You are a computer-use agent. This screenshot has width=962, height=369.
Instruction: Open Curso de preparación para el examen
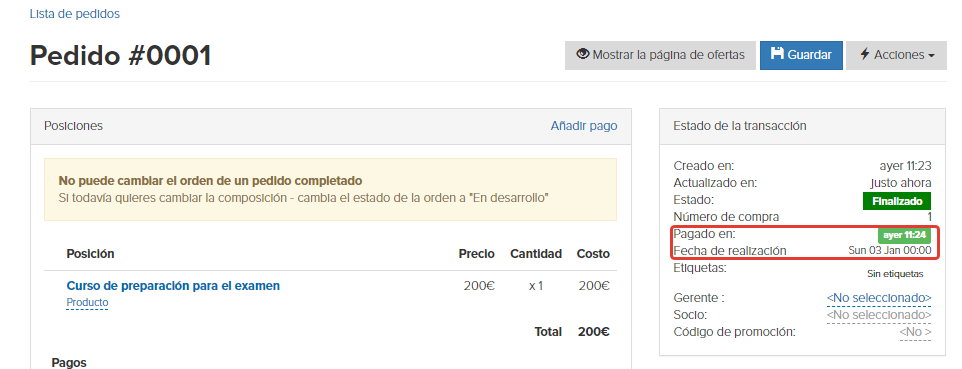tap(173, 285)
